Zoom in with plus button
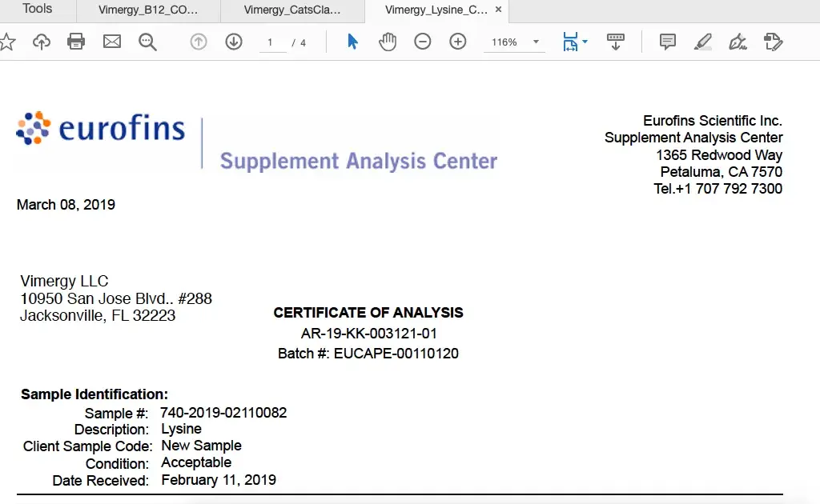The width and height of the screenshot is (820, 504). [458, 42]
